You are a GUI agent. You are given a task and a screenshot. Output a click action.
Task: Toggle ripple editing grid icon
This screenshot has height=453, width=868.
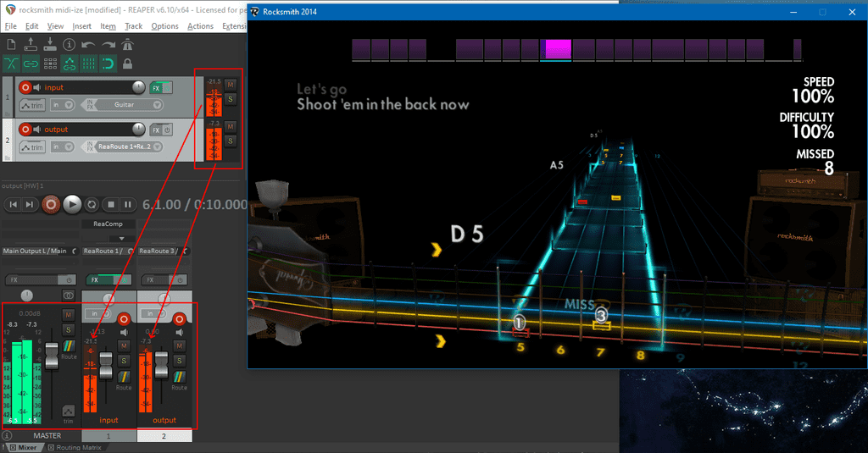tap(50, 64)
